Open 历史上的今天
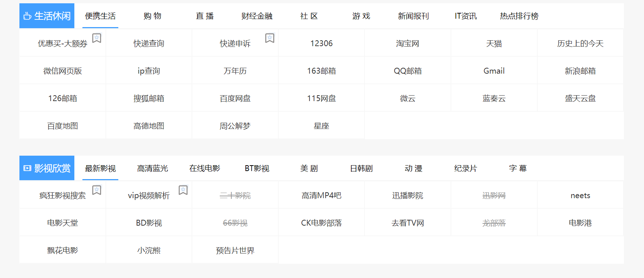 (x=580, y=44)
